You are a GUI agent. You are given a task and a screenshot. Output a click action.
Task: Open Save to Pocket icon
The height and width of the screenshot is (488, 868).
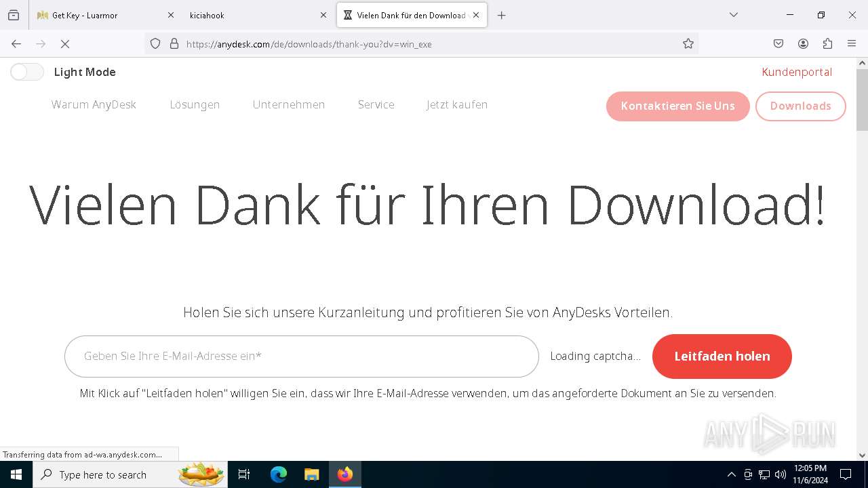pyautogui.click(x=778, y=43)
